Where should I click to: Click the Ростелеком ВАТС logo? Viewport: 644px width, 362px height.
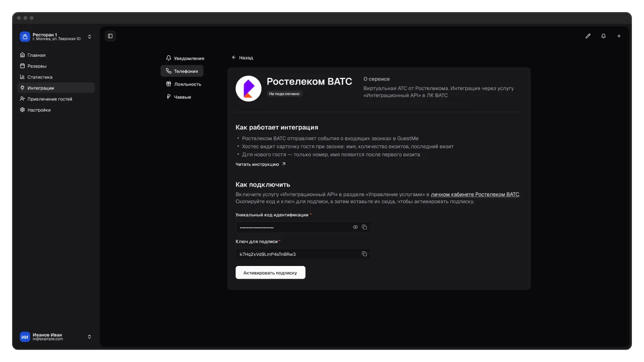click(x=249, y=88)
